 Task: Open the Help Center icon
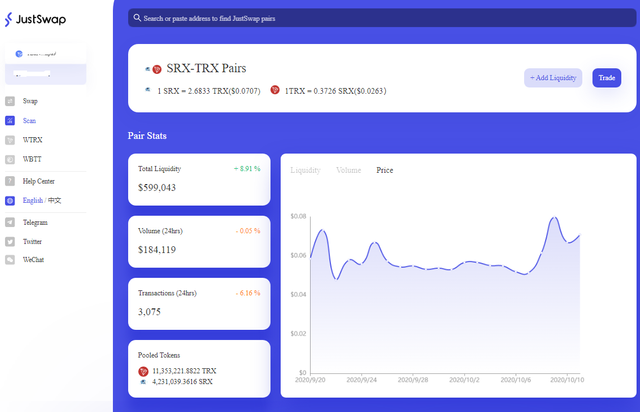10,181
